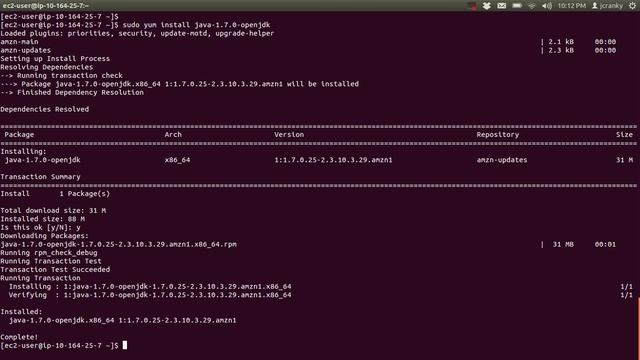
Task: Click the window title ec2-user@ip-10-164-25-7
Action: click(45, 6)
